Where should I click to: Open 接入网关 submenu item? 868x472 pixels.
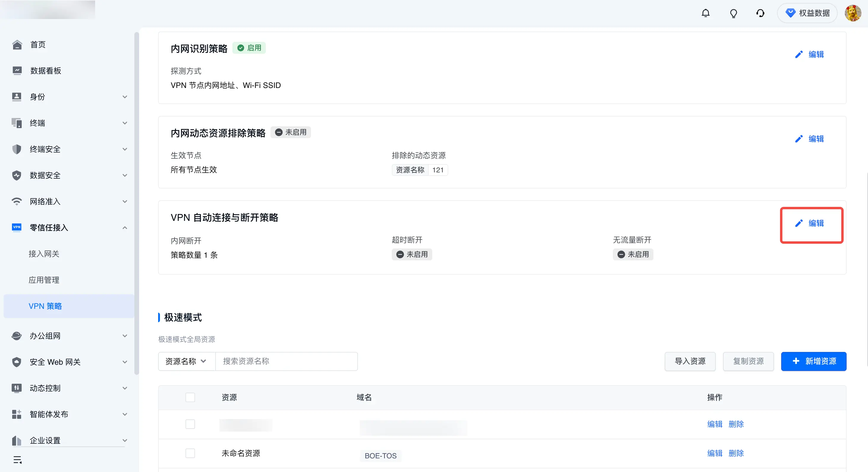coord(44,254)
